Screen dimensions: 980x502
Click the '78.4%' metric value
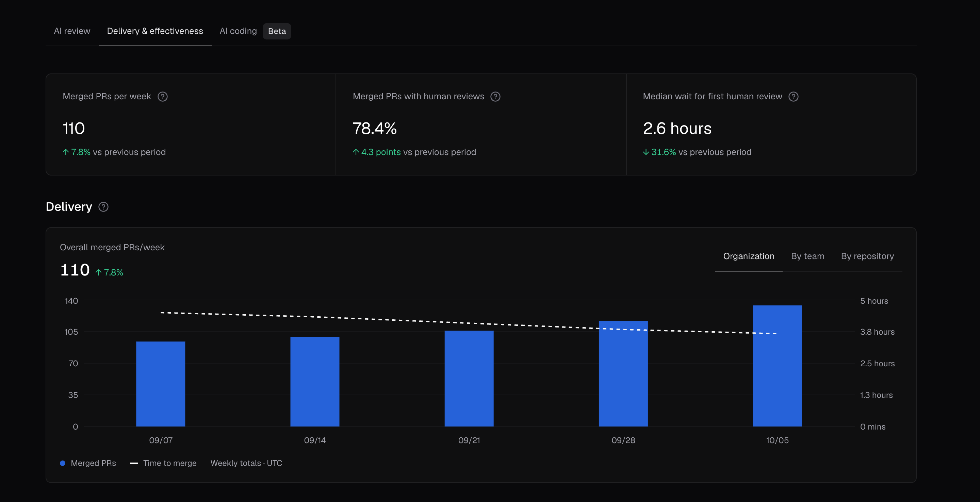click(x=375, y=129)
